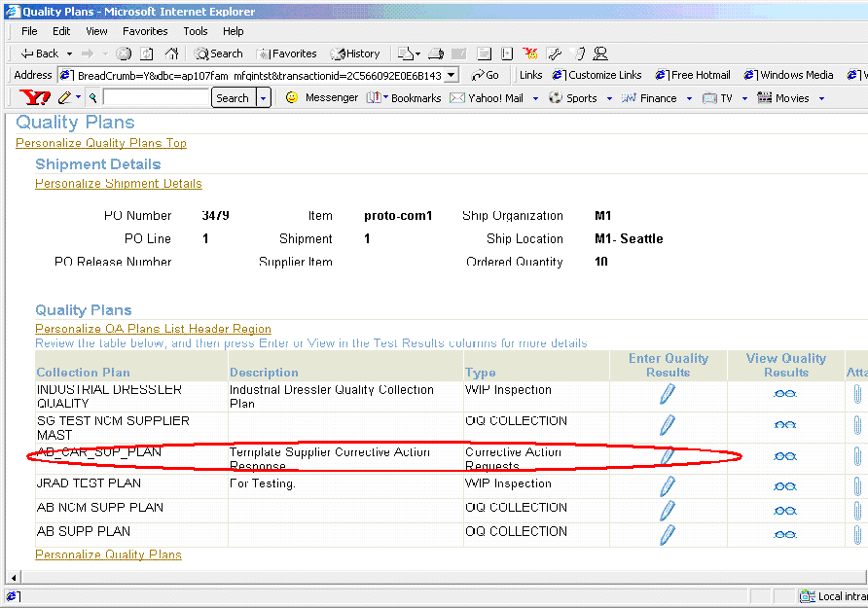This screenshot has width=868, height=608.
Task: Open IE Favorites toolbar button
Action: (286, 54)
